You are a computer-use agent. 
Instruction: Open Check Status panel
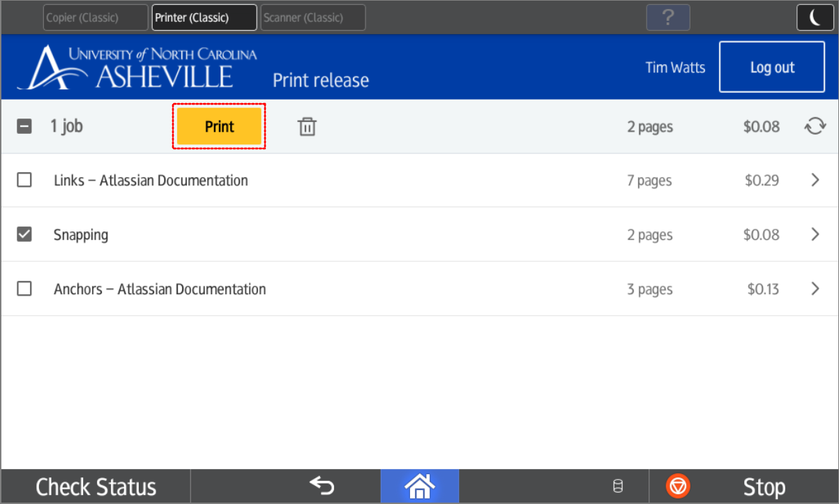pos(96,487)
